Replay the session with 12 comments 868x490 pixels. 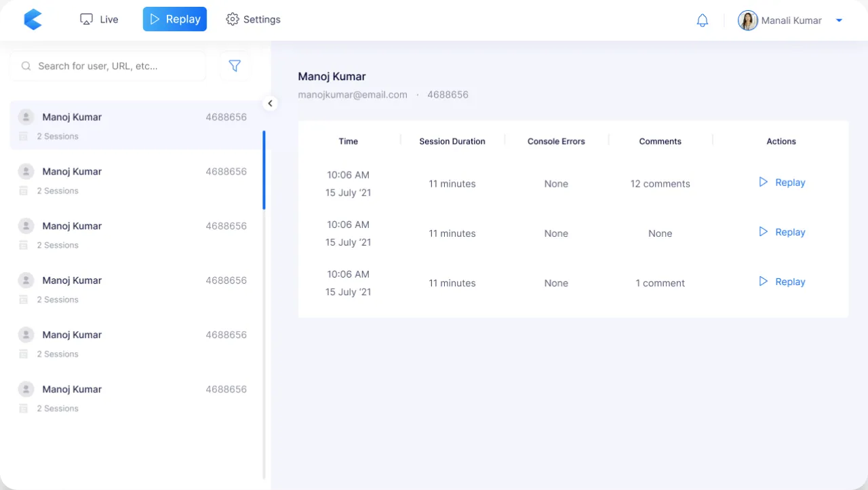click(x=782, y=183)
